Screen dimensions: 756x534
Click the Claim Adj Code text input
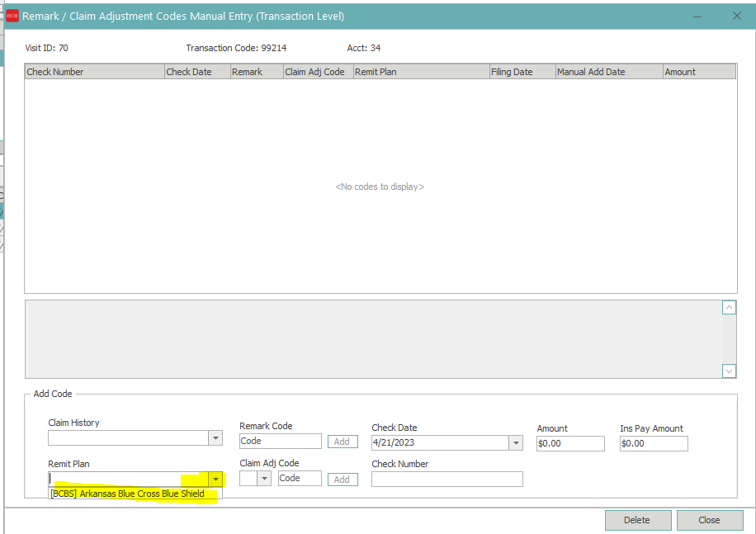[x=300, y=479]
